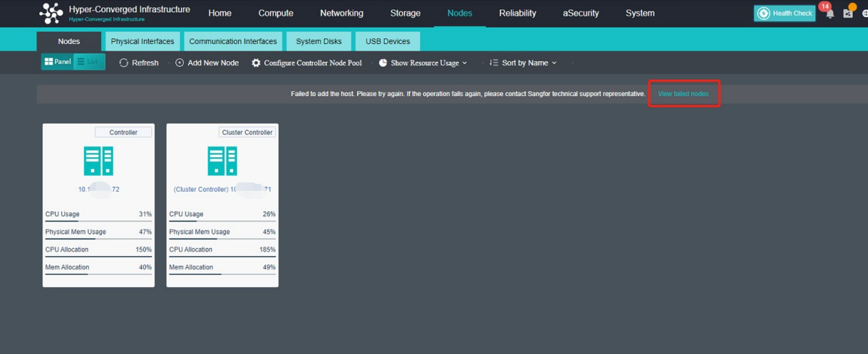Screen dimensions: 868x354
Task: Expand Show Resource Usage dropdown
Action: [x=424, y=63]
